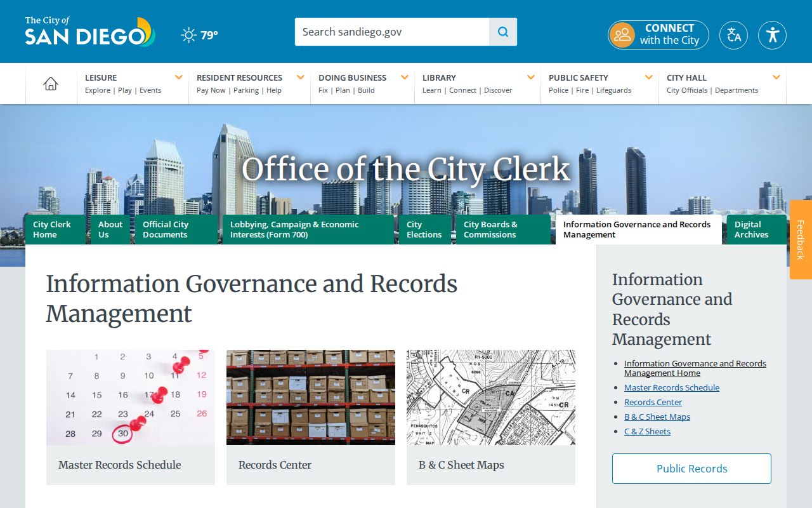Image resolution: width=812 pixels, height=508 pixels.
Task: Click the "Police | Fire | Lifeguards" subtitle
Action: pyautogui.click(x=590, y=90)
